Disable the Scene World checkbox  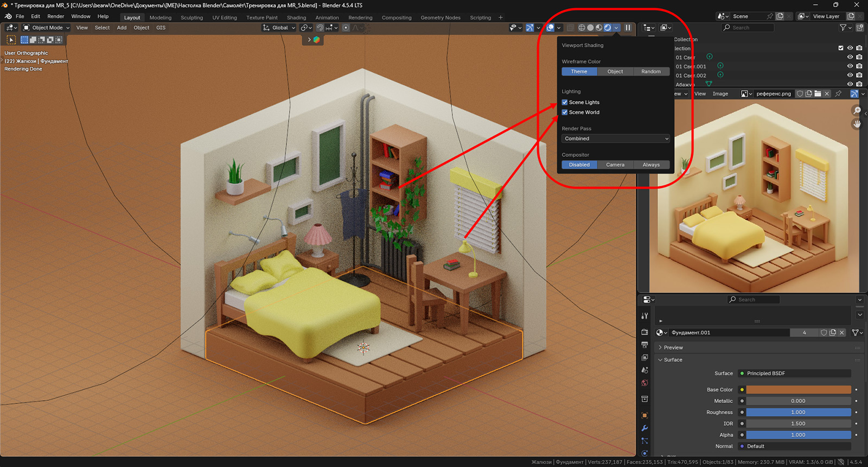565,112
